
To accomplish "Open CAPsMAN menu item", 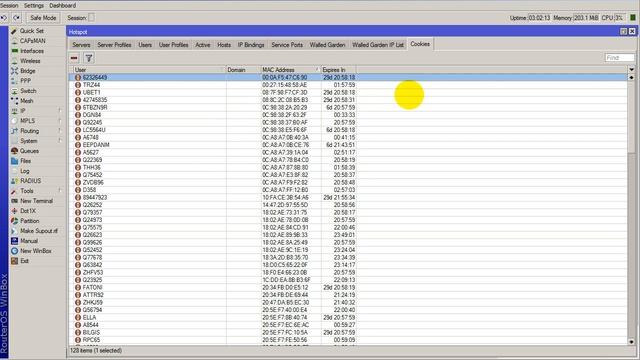I will coord(33,41).
